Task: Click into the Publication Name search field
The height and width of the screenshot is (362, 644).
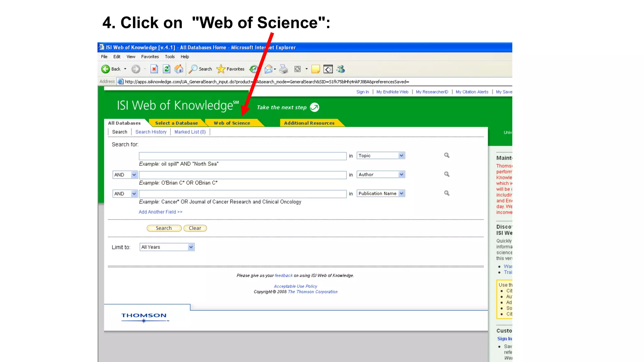Action: (242, 194)
